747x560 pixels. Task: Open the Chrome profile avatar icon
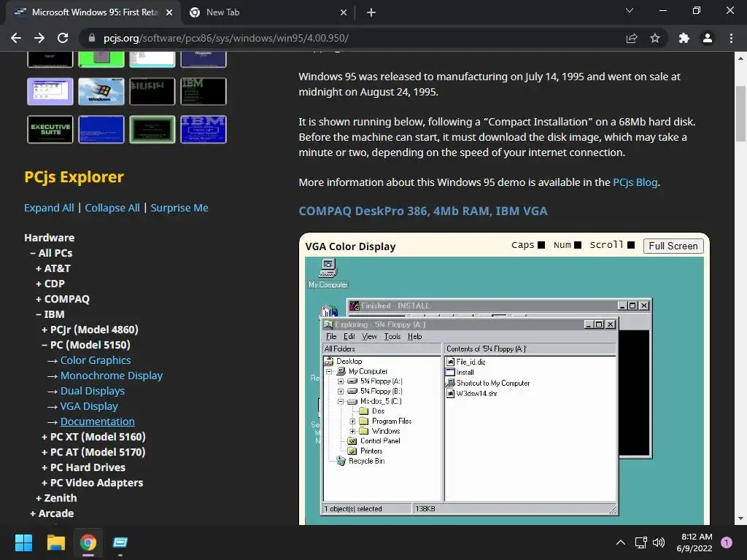[x=708, y=38]
